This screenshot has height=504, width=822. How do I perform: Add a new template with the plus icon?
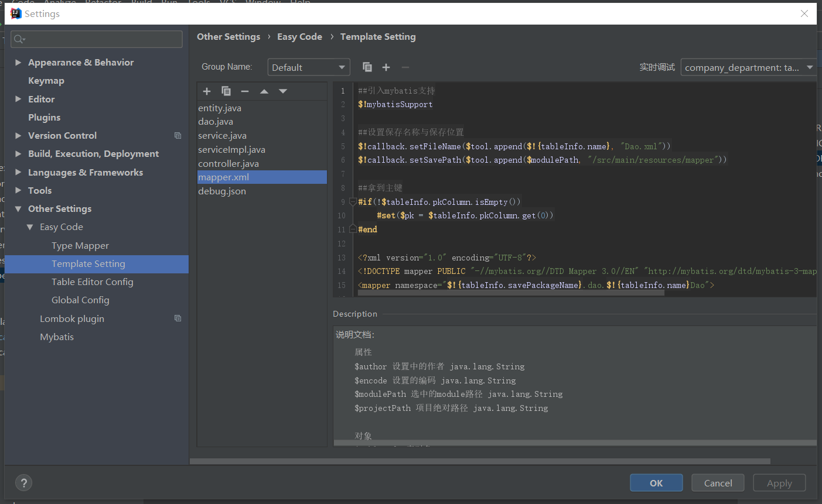(207, 91)
